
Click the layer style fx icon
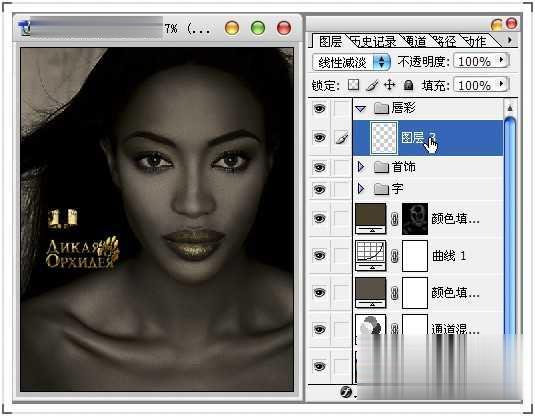click(x=346, y=392)
